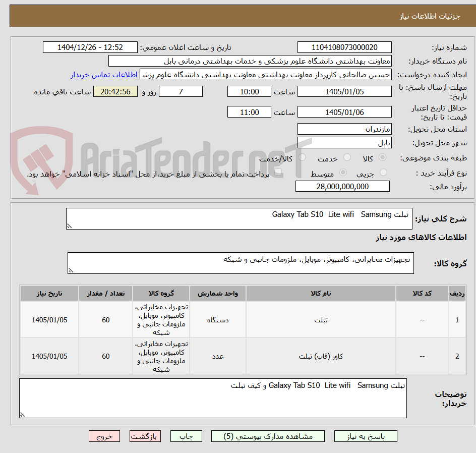This screenshot has height=453, width=476.
Task: Click the بازگشت back button
Action: coord(145,436)
